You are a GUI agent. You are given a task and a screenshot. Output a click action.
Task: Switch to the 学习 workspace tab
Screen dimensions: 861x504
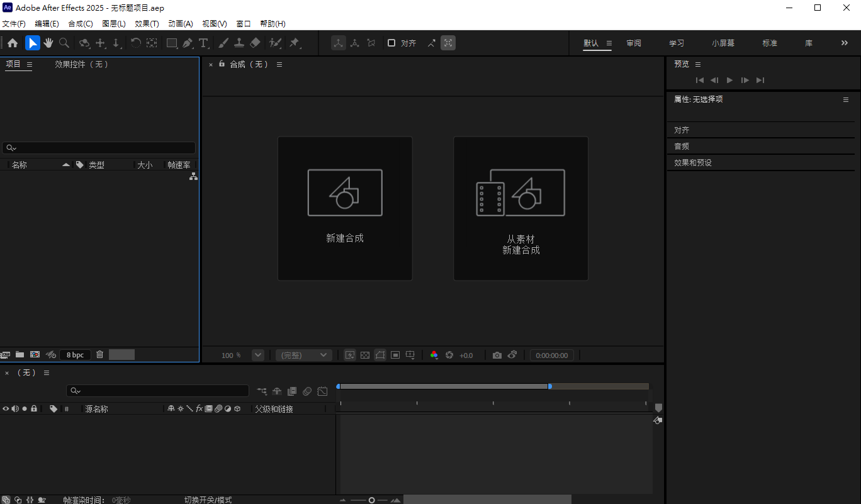677,43
